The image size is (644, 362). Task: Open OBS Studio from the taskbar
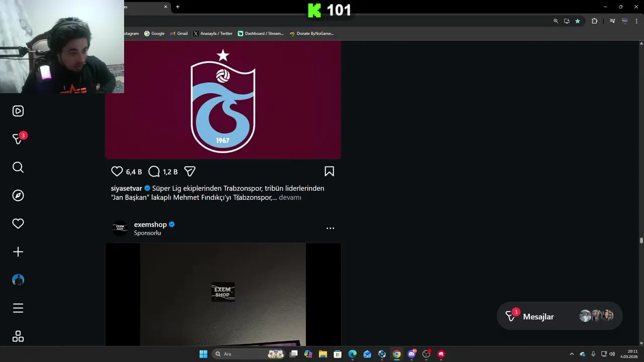(x=426, y=354)
